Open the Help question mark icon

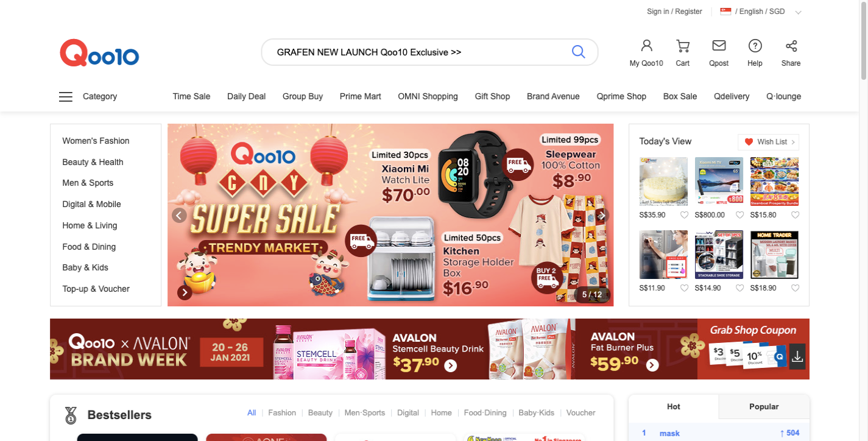755,46
